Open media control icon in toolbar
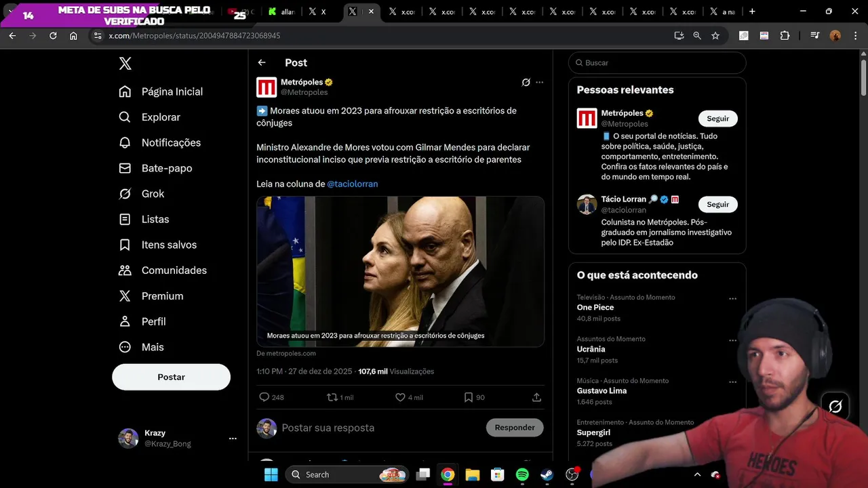 (x=815, y=35)
